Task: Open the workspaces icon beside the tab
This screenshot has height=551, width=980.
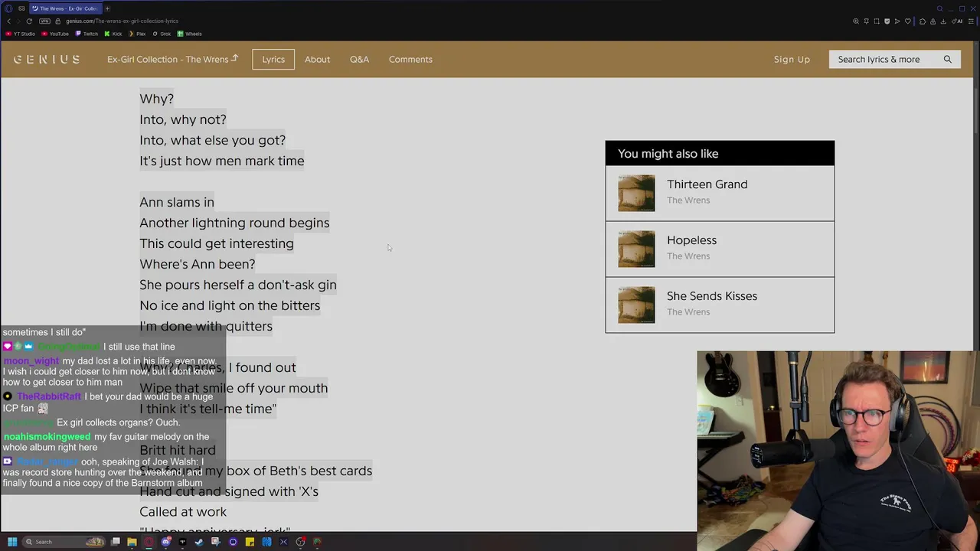Action: [21, 8]
